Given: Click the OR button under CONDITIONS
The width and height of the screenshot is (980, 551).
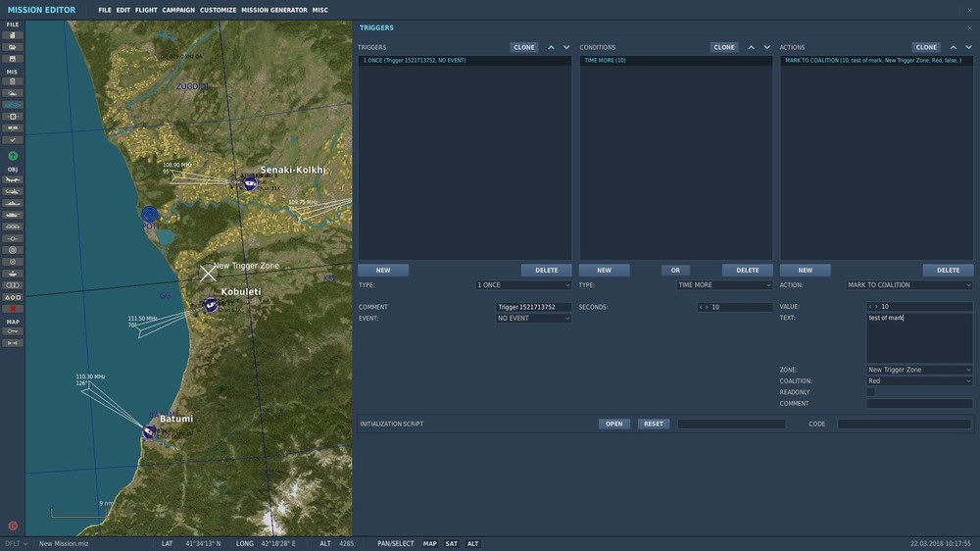Looking at the screenshot, I should click(675, 271).
